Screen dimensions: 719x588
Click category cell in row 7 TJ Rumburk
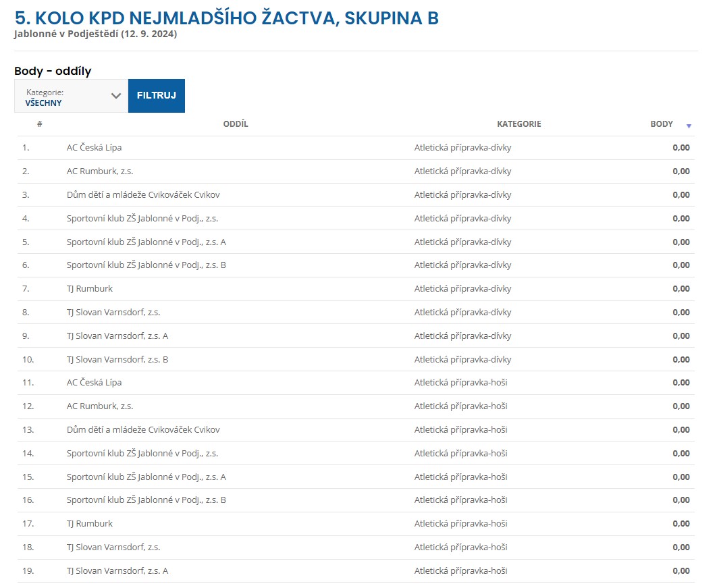click(x=462, y=288)
